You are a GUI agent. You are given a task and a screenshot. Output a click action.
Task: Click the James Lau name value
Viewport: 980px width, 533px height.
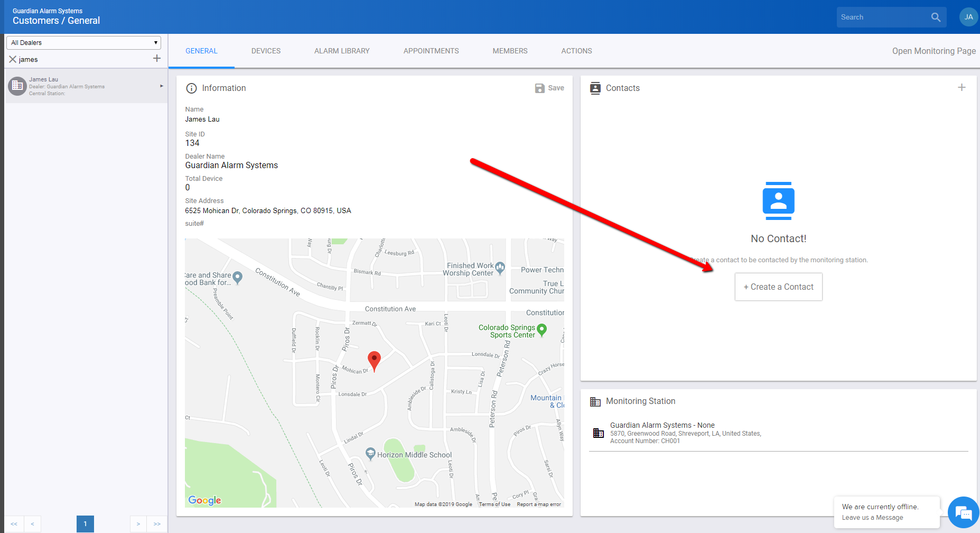pyautogui.click(x=202, y=120)
